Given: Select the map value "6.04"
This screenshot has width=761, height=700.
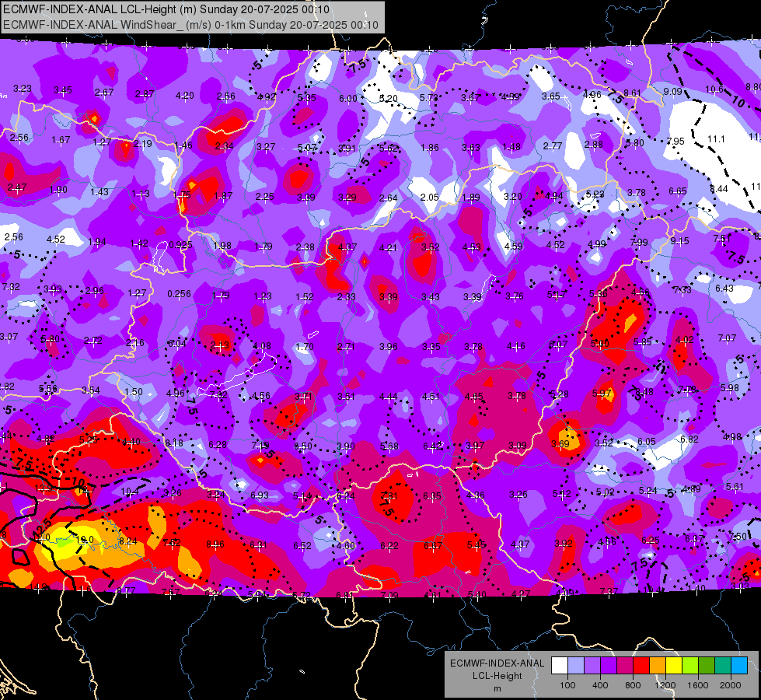Looking at the screenshot, I should click(176, 344).
